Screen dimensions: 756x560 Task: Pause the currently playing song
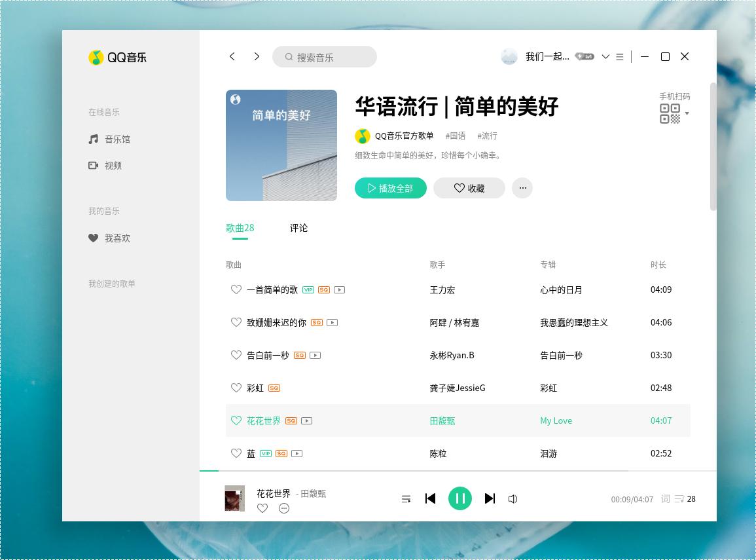(x=460, y=498)
